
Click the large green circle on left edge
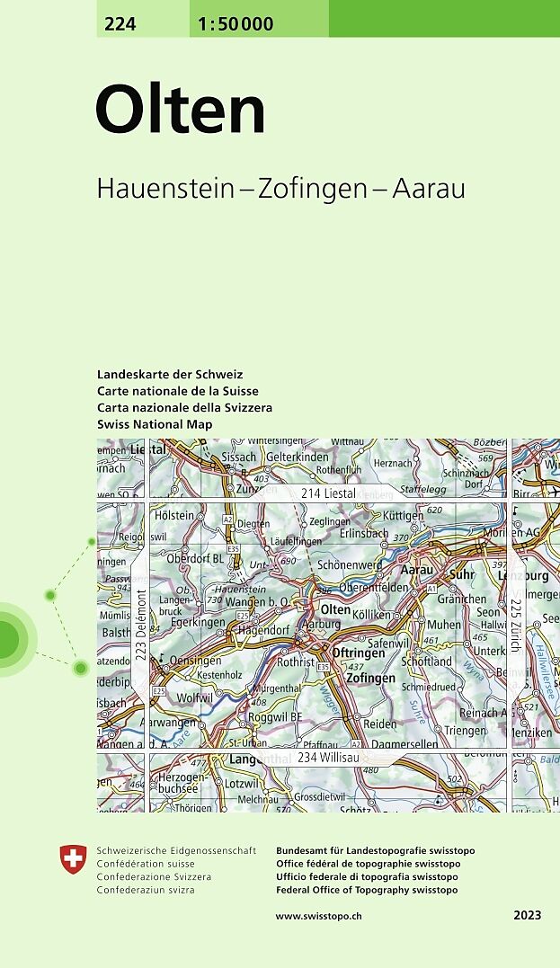point(7,638)
